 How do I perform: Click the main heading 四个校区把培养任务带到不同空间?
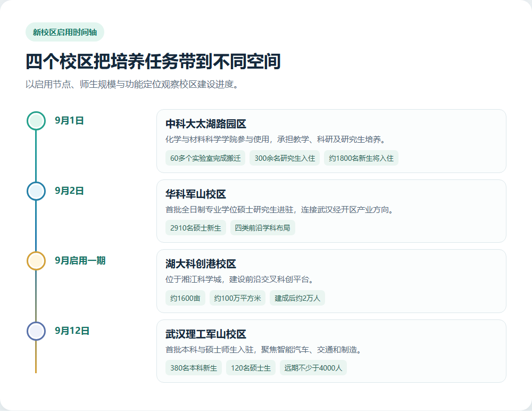[153, 61]
